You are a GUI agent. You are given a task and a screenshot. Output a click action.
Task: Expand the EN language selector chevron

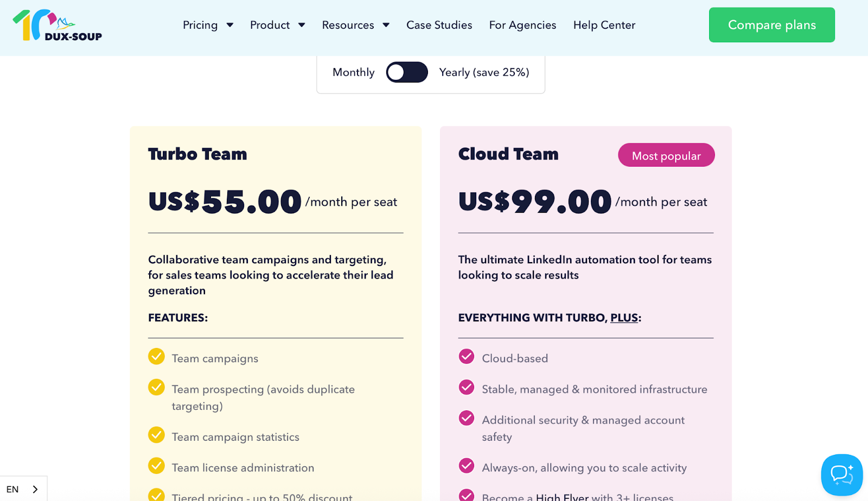coord(34,489)
